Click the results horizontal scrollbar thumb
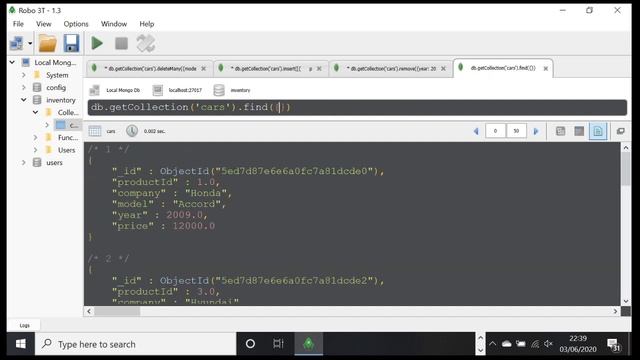640x360 pixels. tap(117, 311)
